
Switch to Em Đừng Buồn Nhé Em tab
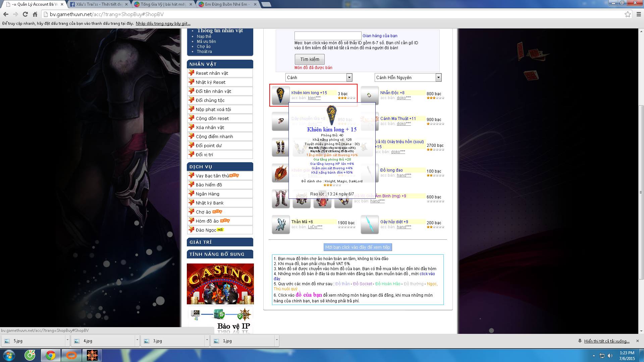(x=227, y=4)
